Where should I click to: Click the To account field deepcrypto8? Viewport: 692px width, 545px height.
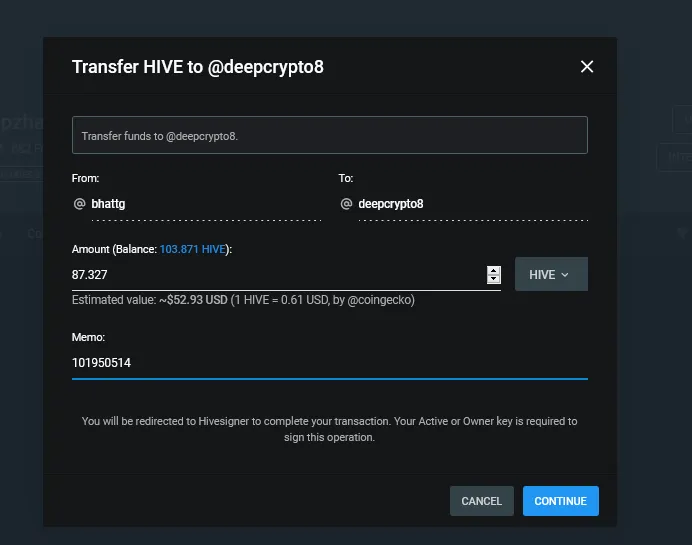[473, 204]
